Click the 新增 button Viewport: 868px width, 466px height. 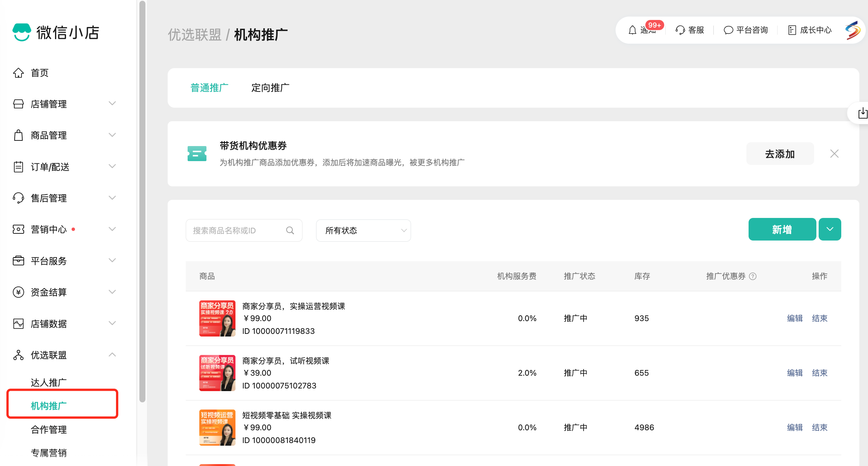click(x=782, y=229)
